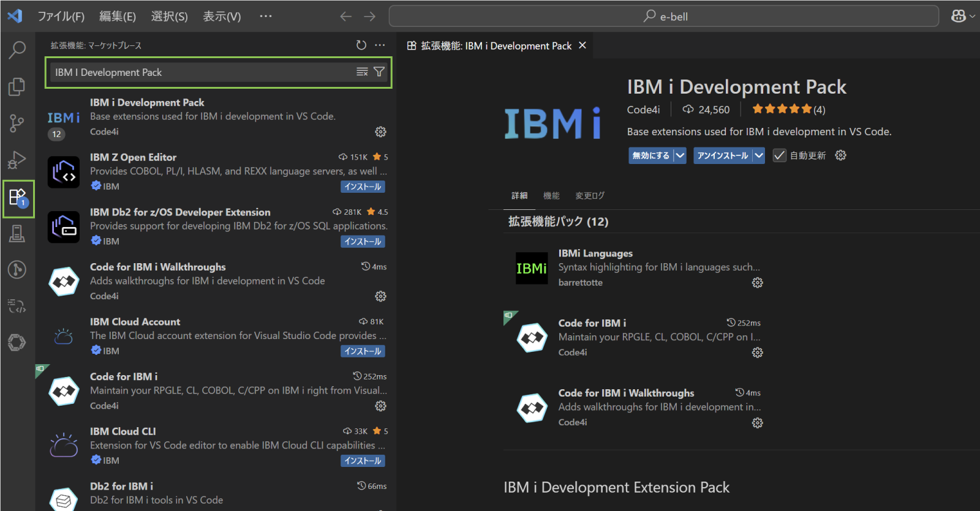Refresh the extensions marketplace list
Screen dimensions: 980x511
361,45
